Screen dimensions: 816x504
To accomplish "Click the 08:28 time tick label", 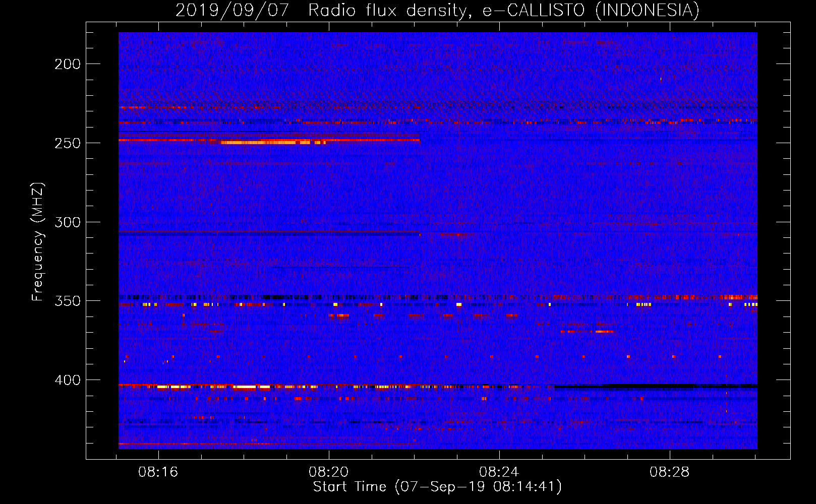I will coord(670,472).
